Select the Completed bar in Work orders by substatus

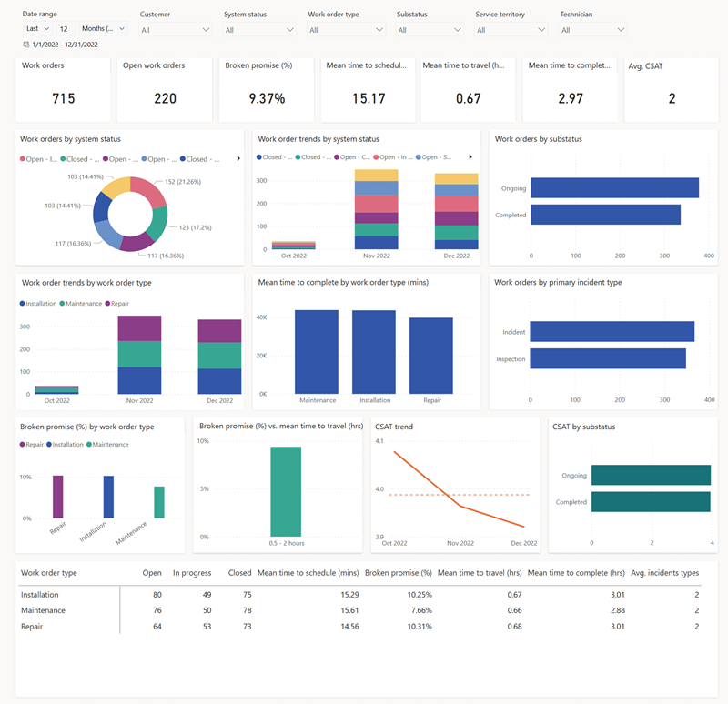click(606, 215)
